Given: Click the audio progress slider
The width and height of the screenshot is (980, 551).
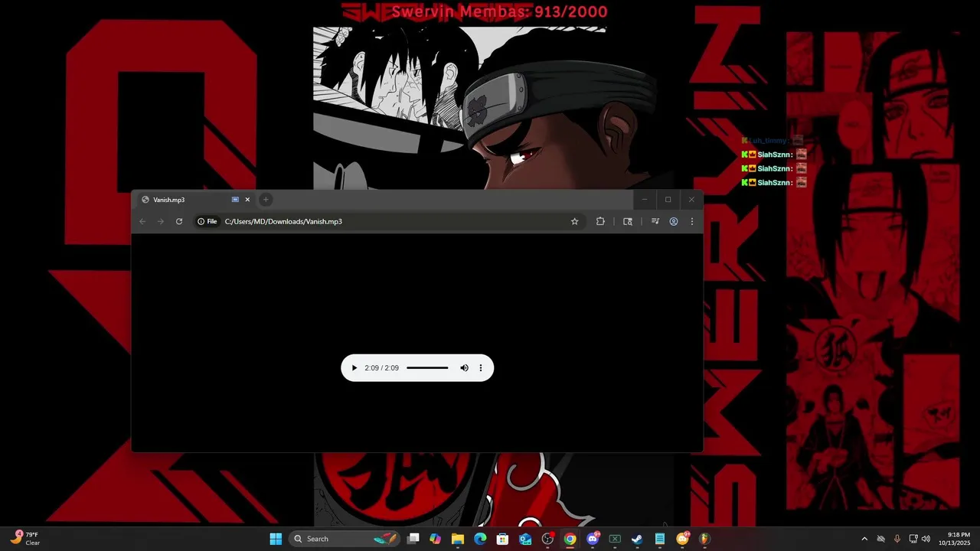Looking at the screenshot, I should pyautogui.click(x=427, y=368).
